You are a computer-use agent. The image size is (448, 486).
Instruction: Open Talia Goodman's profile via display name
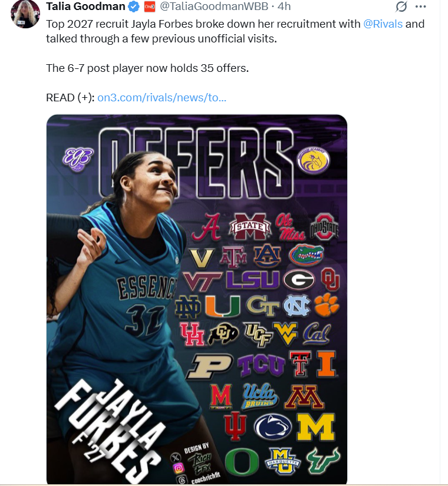tap(85, 7)
